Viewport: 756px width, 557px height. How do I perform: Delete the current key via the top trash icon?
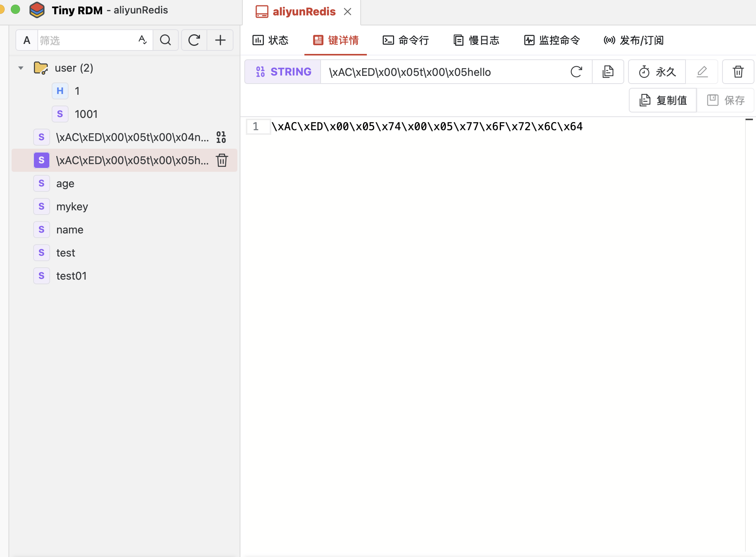738,72
